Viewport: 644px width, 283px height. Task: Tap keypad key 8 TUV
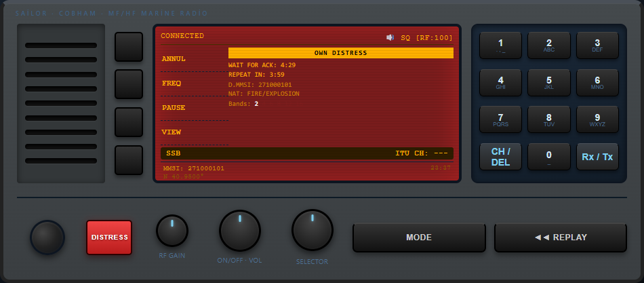[x=548, y=119]
